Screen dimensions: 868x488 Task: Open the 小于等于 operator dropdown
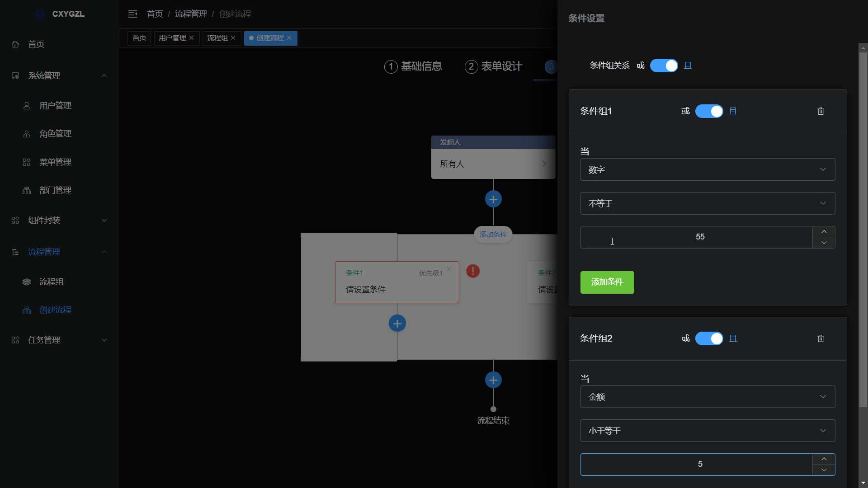[x=708, y=431]
